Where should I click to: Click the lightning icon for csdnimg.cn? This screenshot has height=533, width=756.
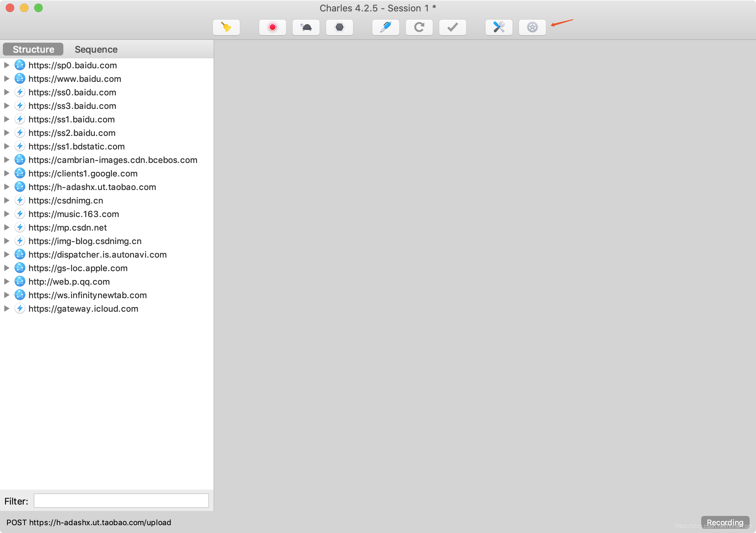tap(20, 200)
